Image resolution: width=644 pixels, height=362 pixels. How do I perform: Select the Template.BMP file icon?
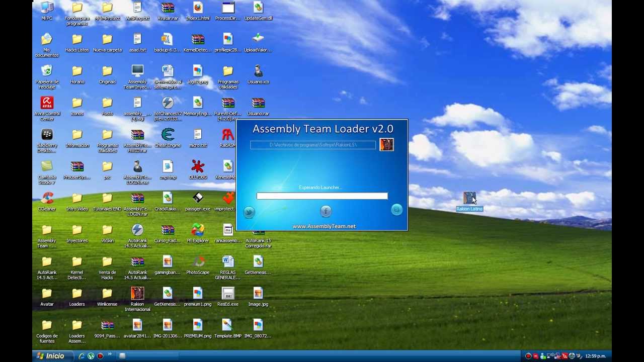228,328
